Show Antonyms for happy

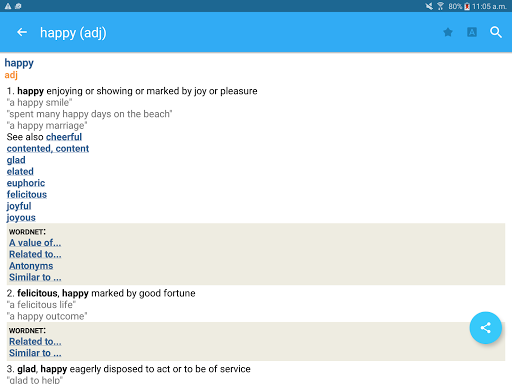point(31,266)
